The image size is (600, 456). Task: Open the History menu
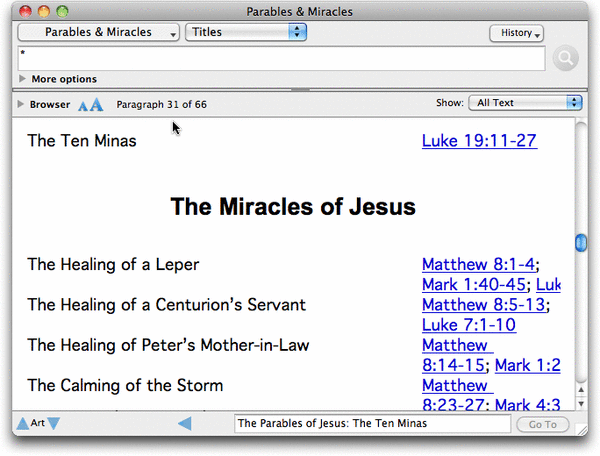[516, 33]
